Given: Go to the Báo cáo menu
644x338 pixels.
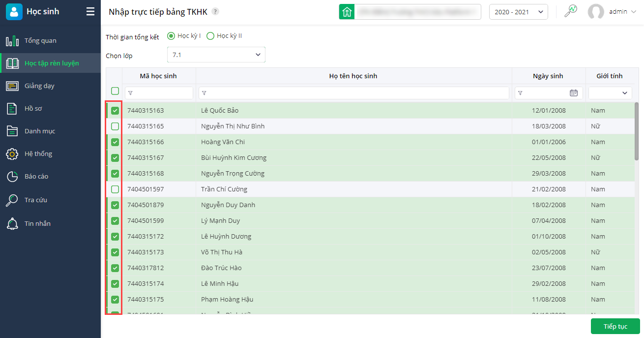Looking at the screenshot, I should pyautogui.click(x=36, y=177).
